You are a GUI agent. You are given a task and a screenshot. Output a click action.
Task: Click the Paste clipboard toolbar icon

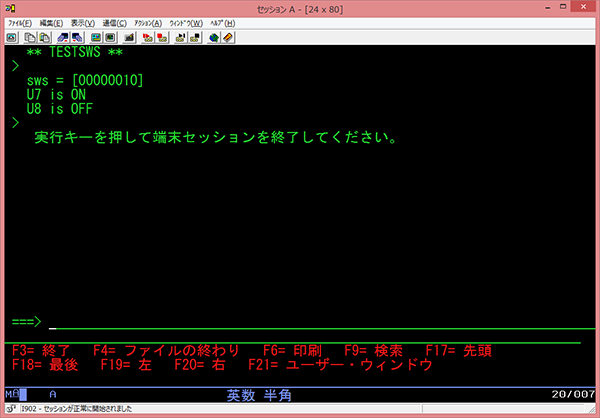click(47, 38)
